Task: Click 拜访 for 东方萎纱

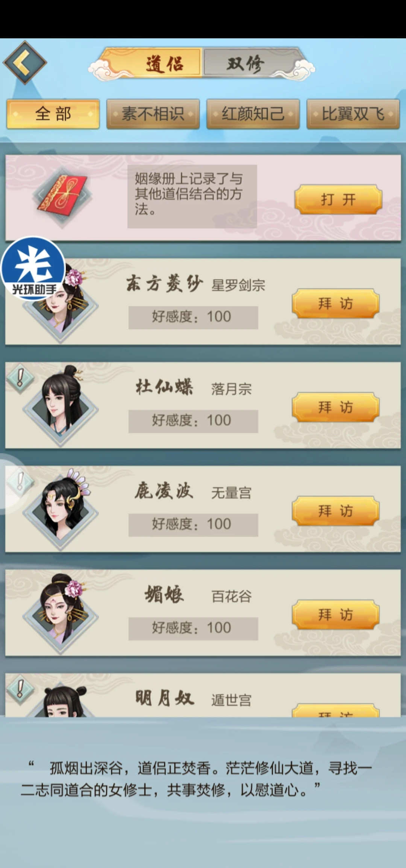Action: click(x=336, y=303)
